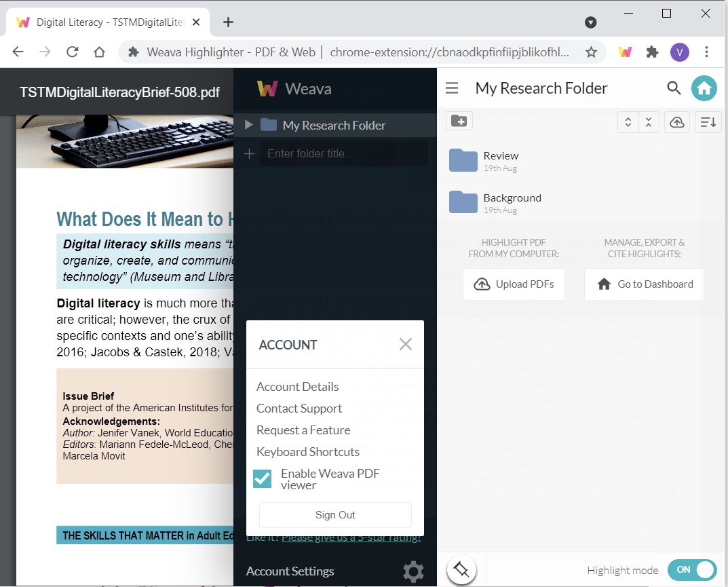Click the teal home dashboard icon

coord(704,88)
